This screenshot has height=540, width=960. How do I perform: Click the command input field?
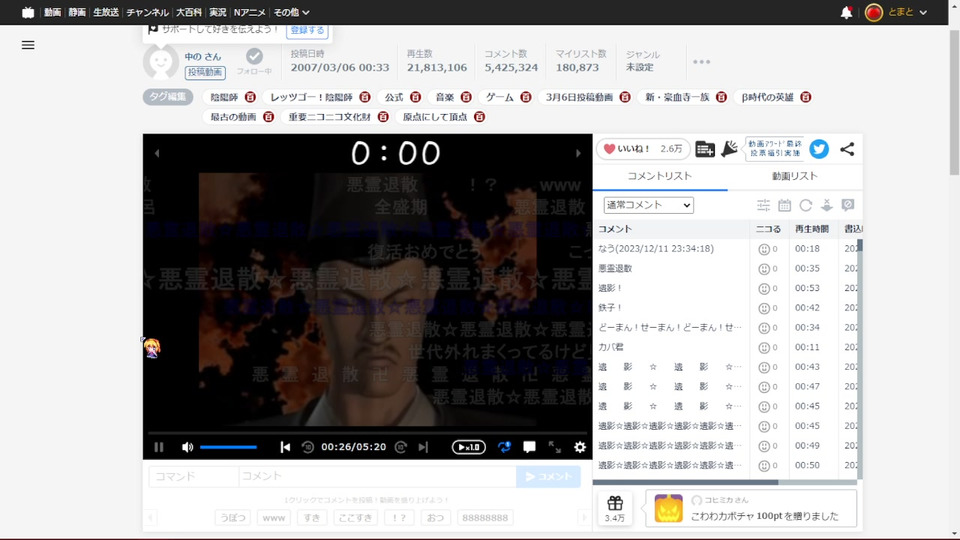click(x=193, y=476)
